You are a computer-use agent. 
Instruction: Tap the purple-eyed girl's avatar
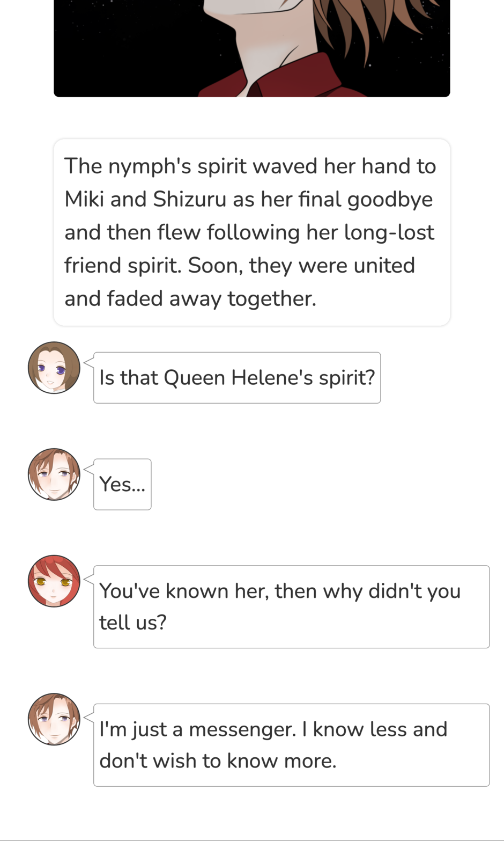coord(54,368)
